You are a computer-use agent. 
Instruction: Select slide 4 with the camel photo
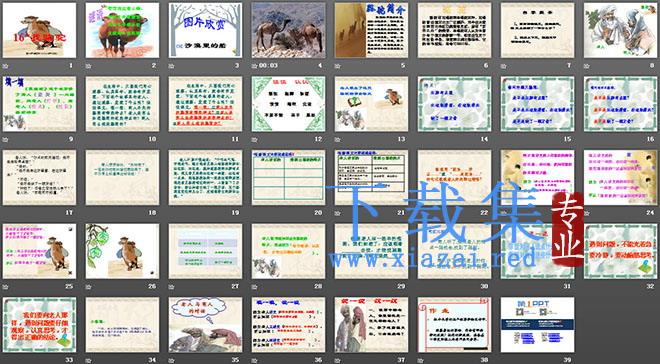pyautogui.click(x=288, y=30)
